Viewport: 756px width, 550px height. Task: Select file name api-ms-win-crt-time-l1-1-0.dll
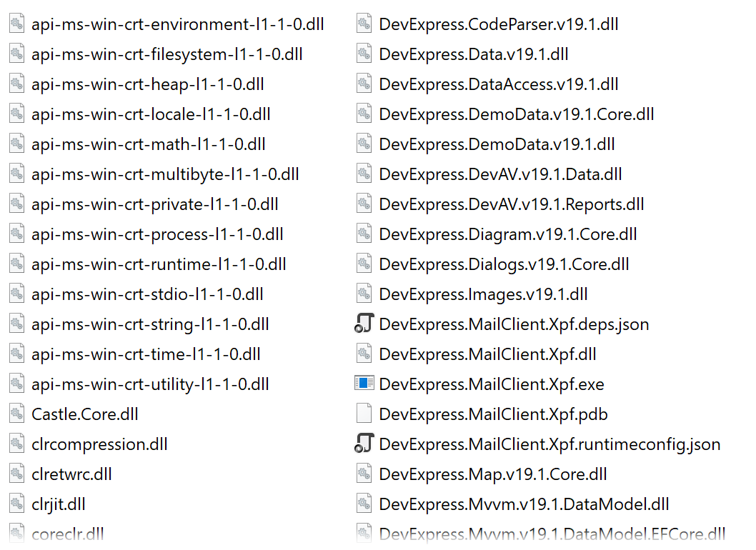click(x=146, y=354)
